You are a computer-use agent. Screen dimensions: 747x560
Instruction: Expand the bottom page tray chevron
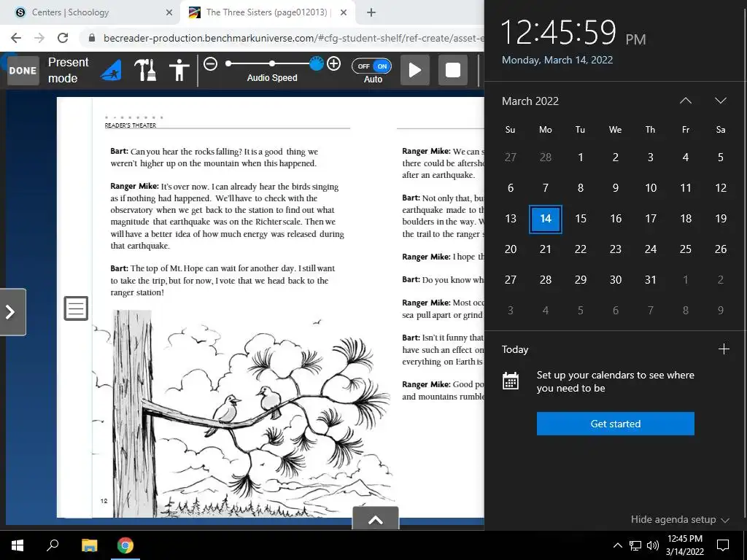[x=376, y=519]
